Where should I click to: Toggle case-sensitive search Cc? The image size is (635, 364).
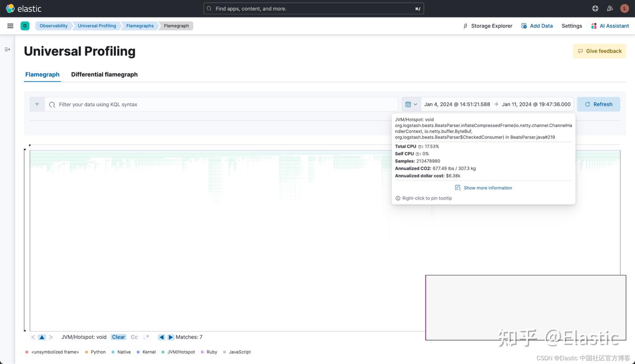click(x=134, y=337)
